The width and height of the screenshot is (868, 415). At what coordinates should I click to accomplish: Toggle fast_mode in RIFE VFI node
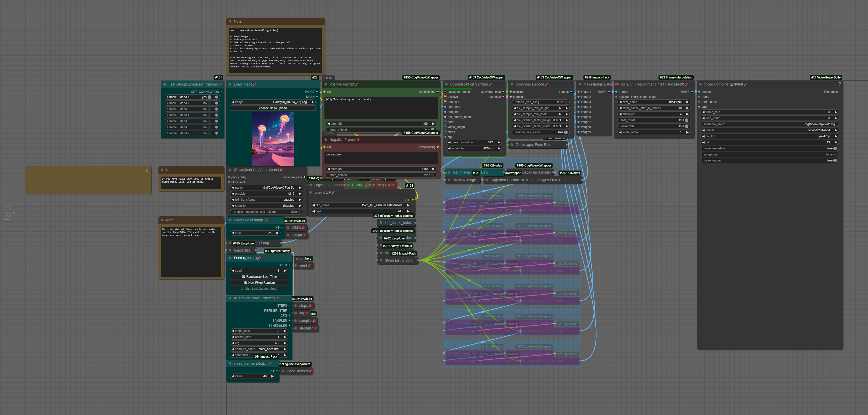point(686,120)
